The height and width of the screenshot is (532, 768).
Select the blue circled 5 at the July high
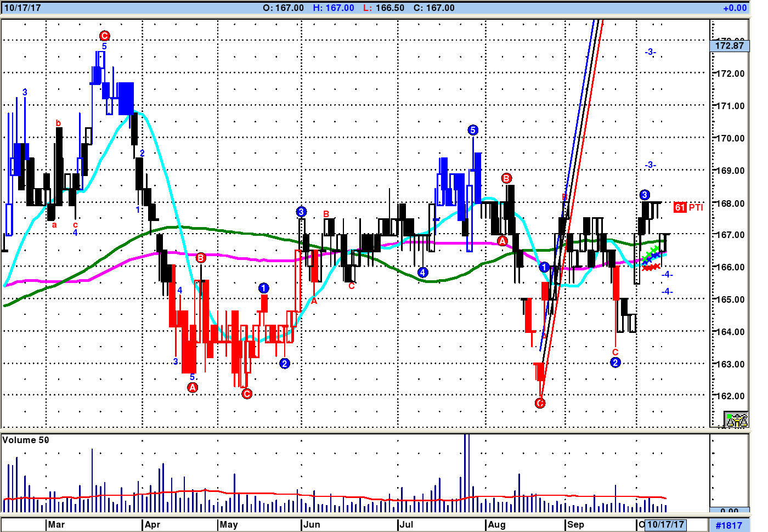coord(473,130)
